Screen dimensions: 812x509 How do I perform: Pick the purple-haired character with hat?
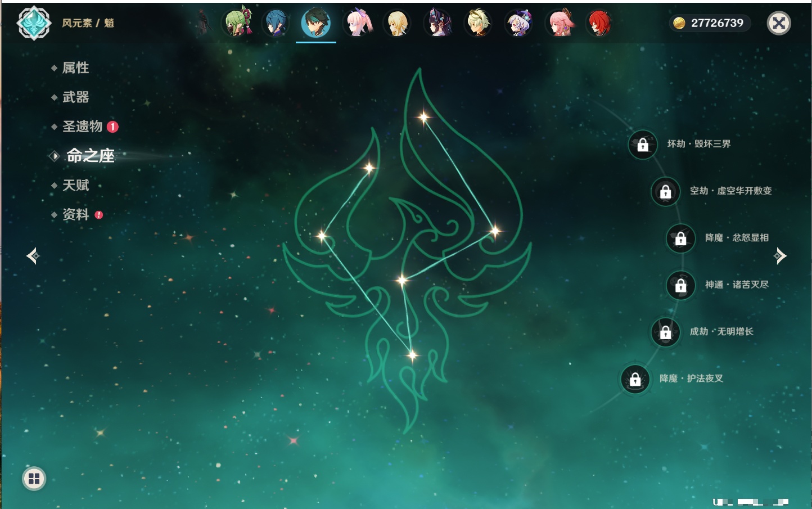pos(518,23)
